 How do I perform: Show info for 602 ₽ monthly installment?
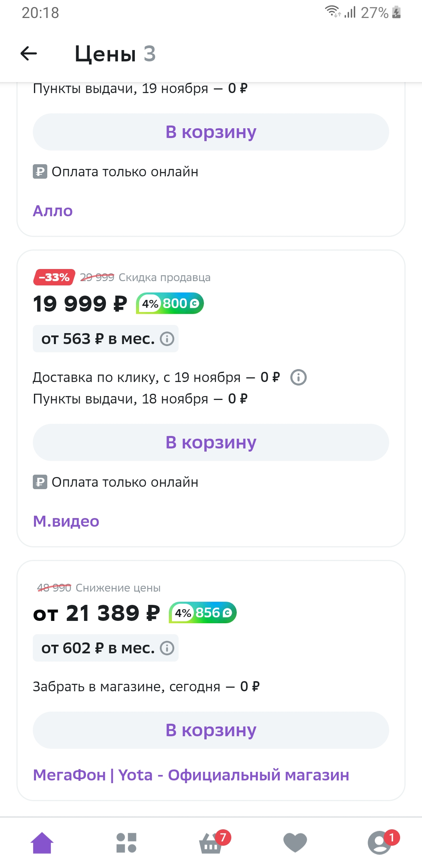point(167,648)
